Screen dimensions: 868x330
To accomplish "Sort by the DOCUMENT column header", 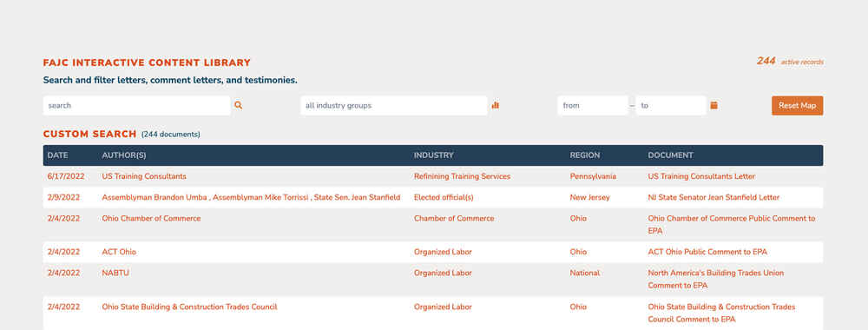I will pyautogui.click(x=670, y=155).
